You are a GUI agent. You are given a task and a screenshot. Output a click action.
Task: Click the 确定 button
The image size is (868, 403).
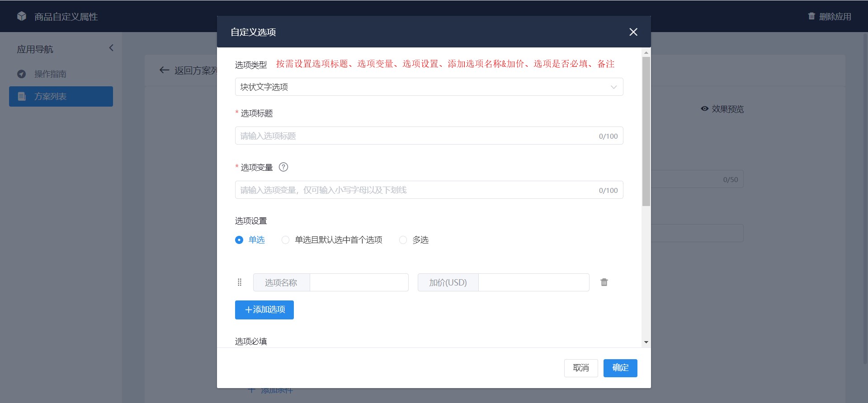620,368
